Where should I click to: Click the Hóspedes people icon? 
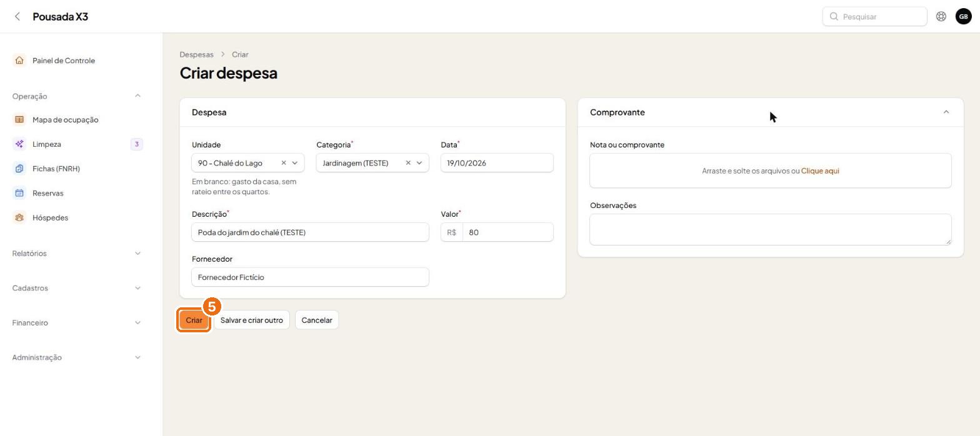tap(19, 217)
